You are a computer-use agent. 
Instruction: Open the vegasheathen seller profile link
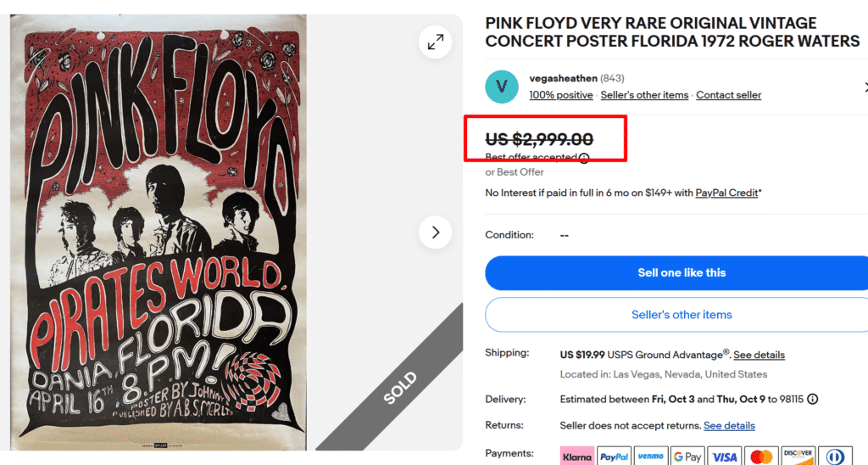tap(562, 78)
